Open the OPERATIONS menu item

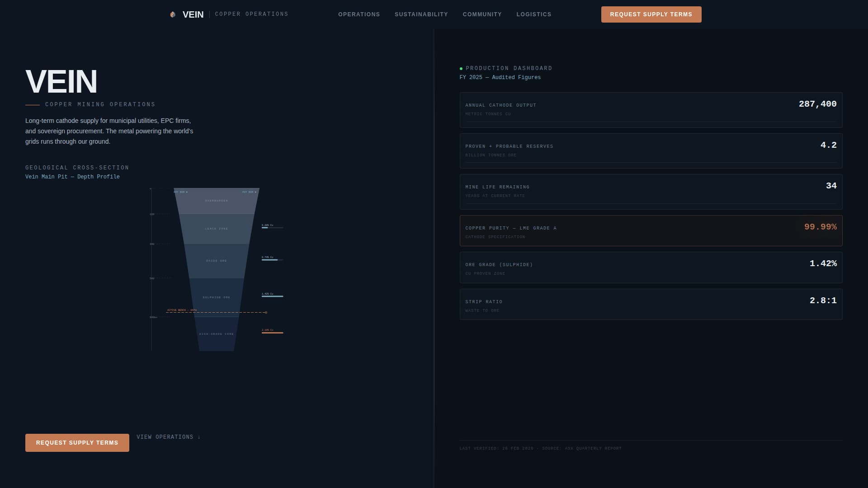(359, 14)
